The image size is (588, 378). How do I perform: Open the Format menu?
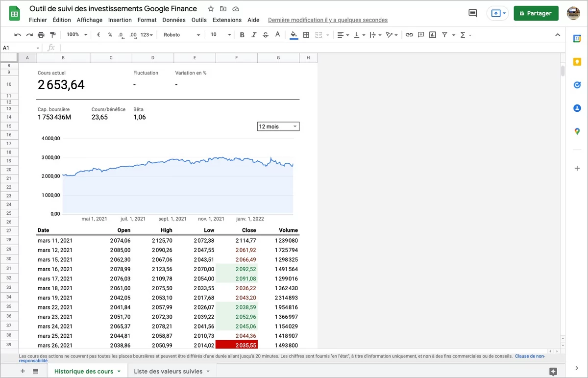coord(147,20)
